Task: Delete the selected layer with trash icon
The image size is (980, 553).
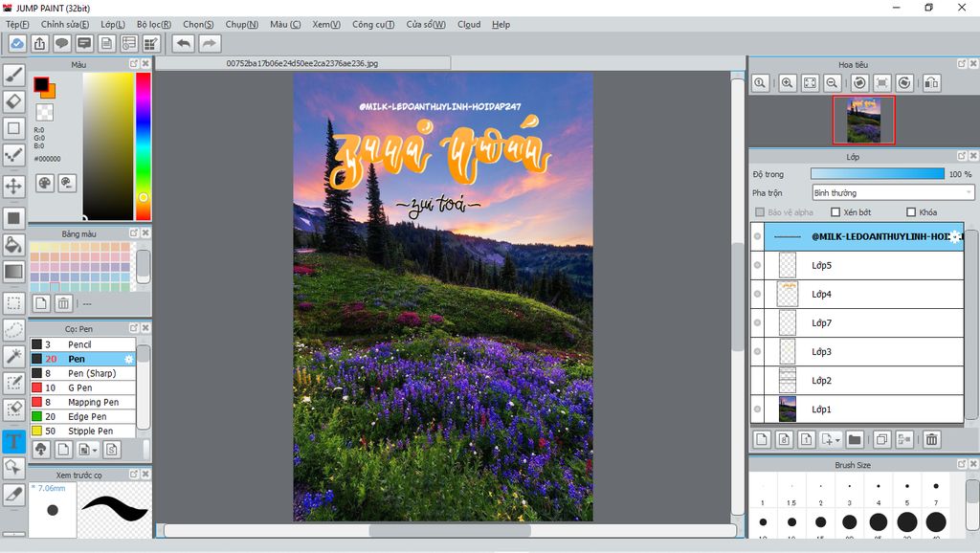Action: (932, 439)
